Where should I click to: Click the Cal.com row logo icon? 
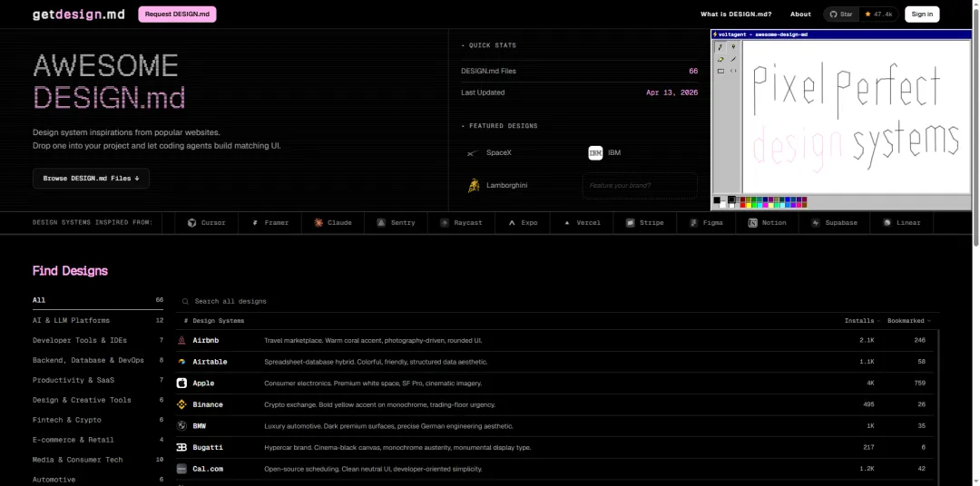tap(181, 469)
